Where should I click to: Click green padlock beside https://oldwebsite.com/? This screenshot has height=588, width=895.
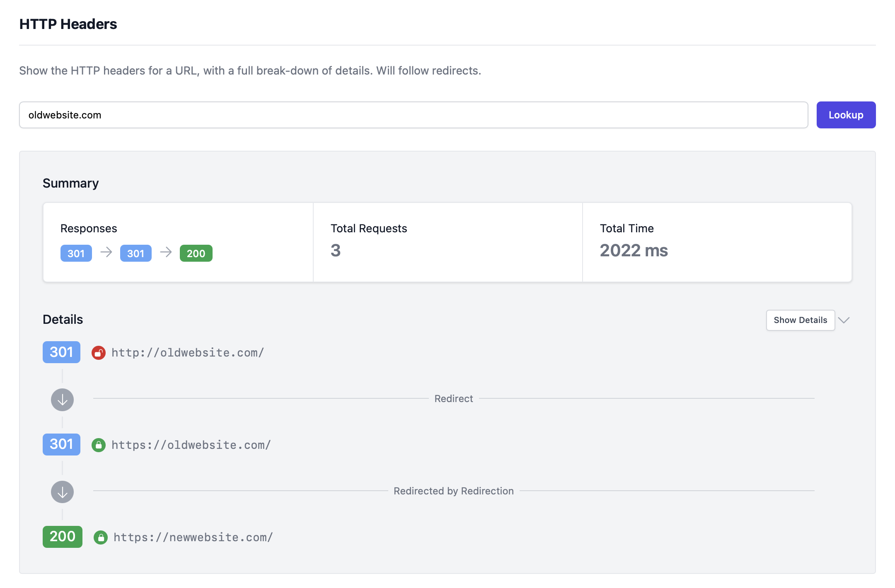pos(99,445)
